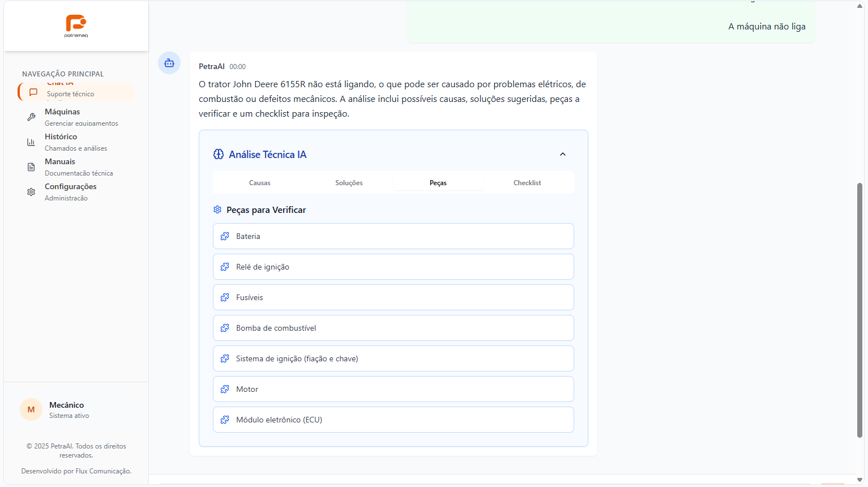Open Manuais in the navigation

click(76, 167)
